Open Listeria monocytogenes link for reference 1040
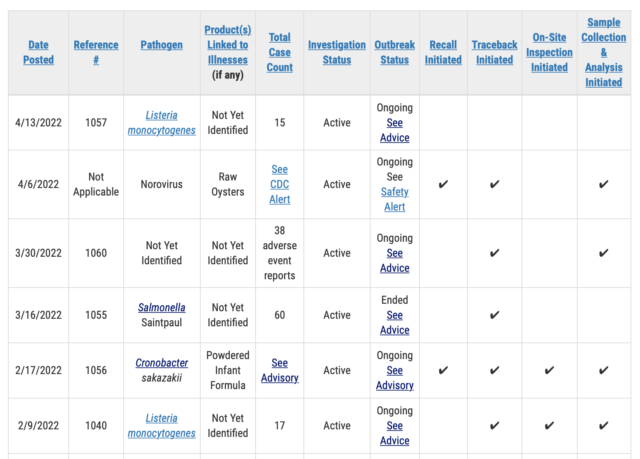This screenshot has height=459, width=640. [162, 426]
